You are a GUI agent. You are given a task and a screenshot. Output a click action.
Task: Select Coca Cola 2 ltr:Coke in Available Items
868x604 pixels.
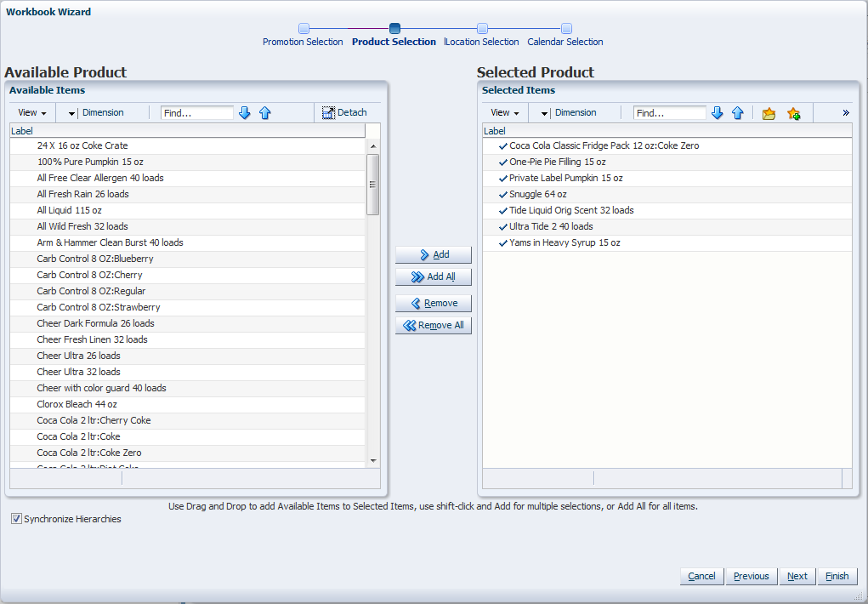point(187,436)
